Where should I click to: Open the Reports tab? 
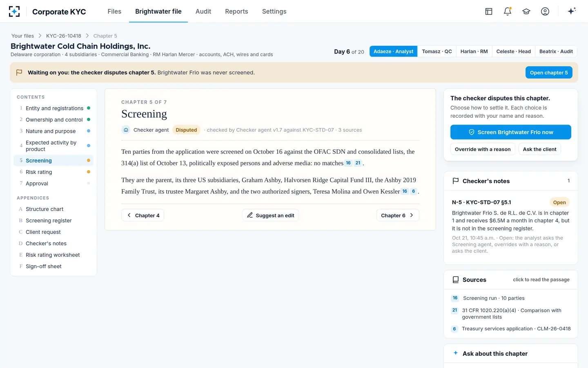(x=236, y=11)
